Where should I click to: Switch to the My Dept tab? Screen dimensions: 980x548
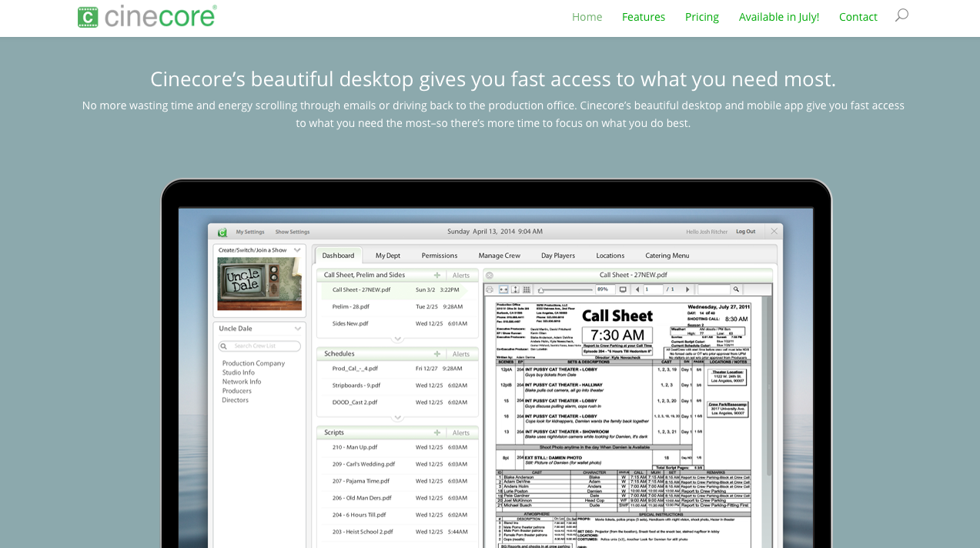388,256
